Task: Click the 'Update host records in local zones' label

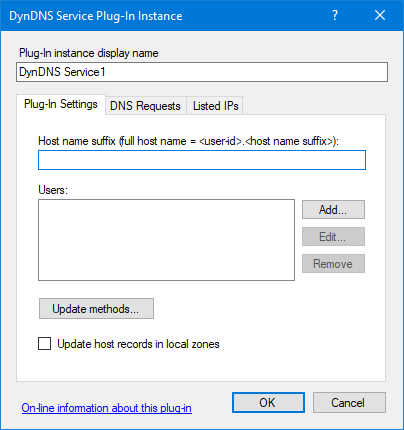Action: [x=138, y=344]
